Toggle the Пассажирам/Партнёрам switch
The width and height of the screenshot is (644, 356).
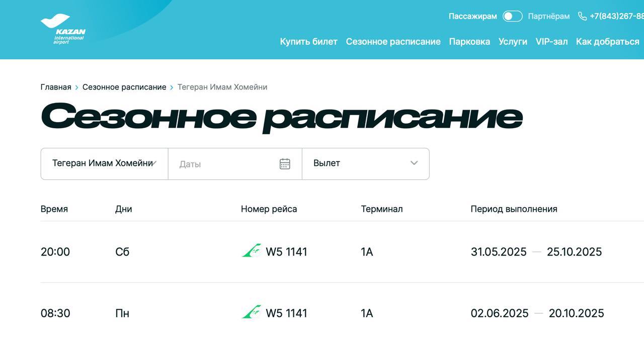click(512, 16)
